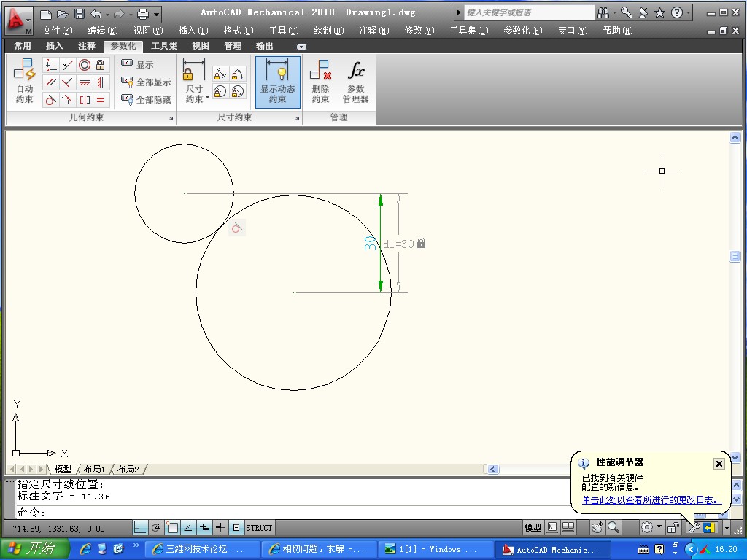The image size is (747, 560).
Task: Switch to the 插入 ribbon tab
Action: tap(54, 46)
